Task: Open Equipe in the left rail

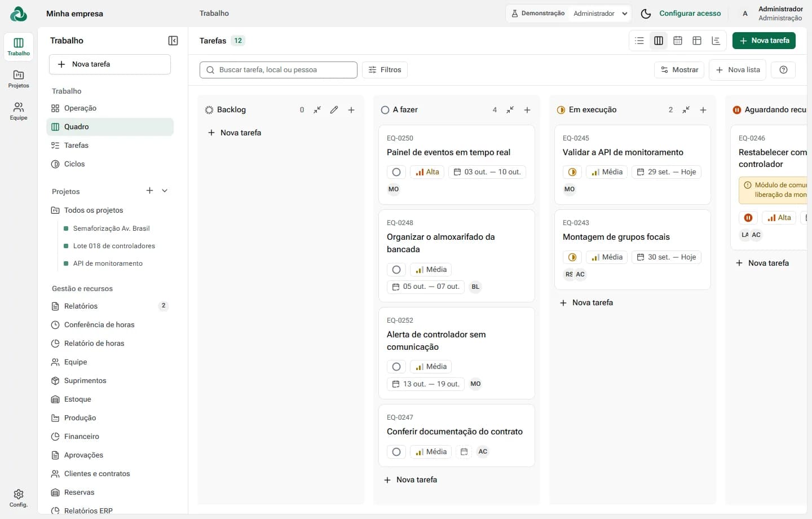Action: 19,111
